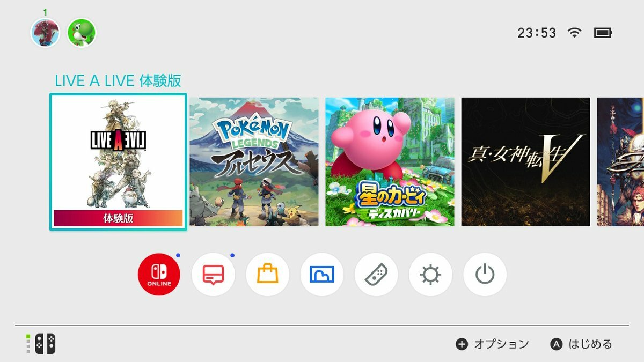Image resolution: width=644 pixels, height=362 pixels.
Task: Open the Album icon
Action: (x=322, y=275)
